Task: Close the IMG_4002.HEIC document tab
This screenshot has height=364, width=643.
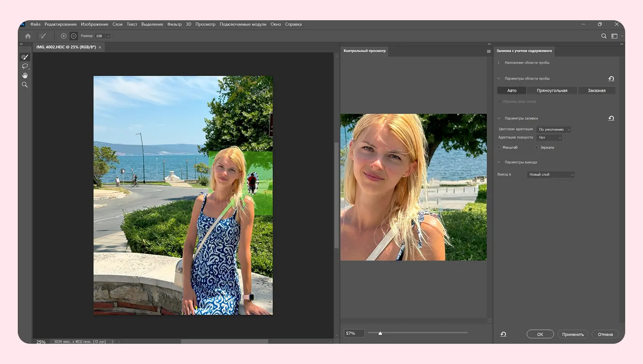Action: [100, 47]
